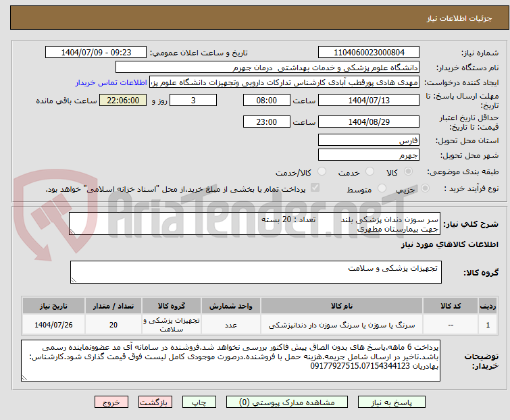Click the خروج exit button
Image resolution: width=510 pixels, height=420 pixels.
point(111,402)
